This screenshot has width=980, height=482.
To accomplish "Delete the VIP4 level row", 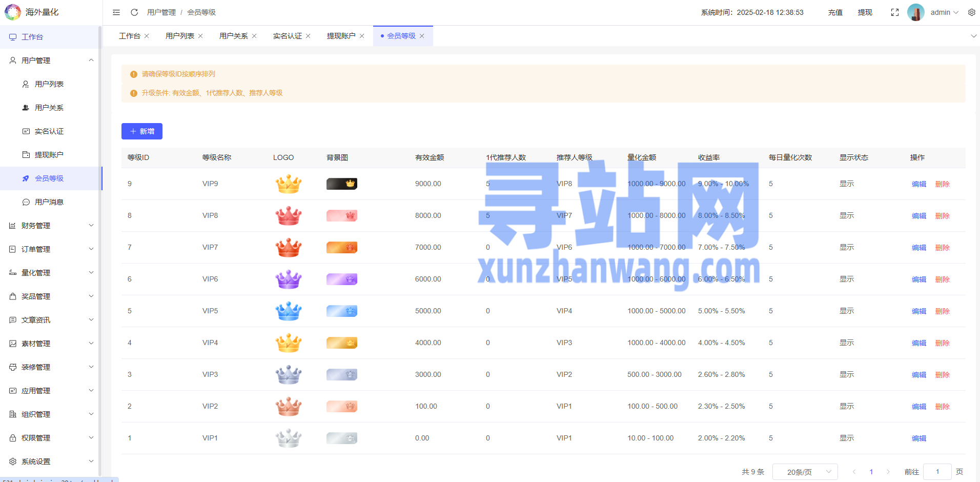I will click(943, 343).
